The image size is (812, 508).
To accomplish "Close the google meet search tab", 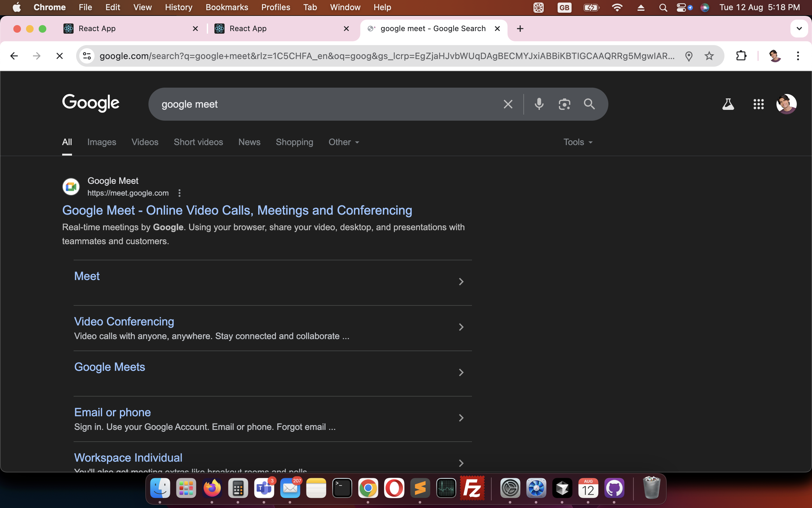I will (497, 29).
